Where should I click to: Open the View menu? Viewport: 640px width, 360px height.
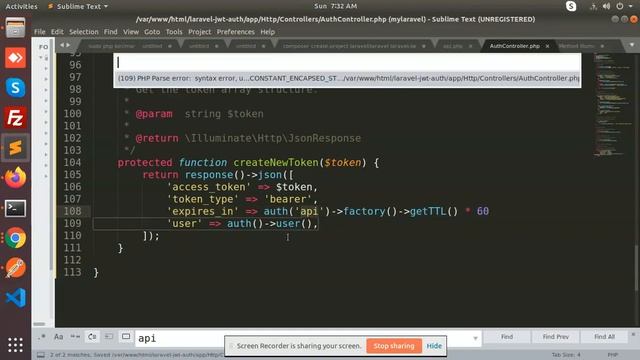coord(131,32)
